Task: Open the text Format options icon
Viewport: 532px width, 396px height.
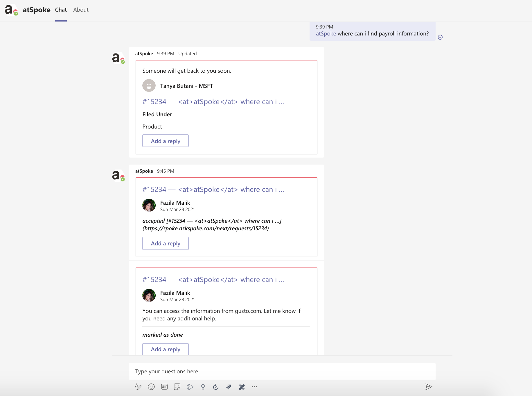Action: [x=138, y=387]
